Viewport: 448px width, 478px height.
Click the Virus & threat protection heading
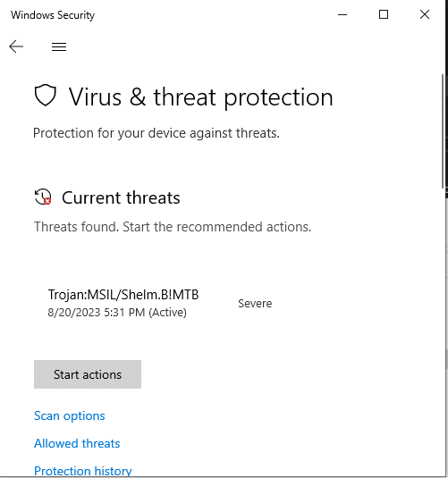pos(201,97)
